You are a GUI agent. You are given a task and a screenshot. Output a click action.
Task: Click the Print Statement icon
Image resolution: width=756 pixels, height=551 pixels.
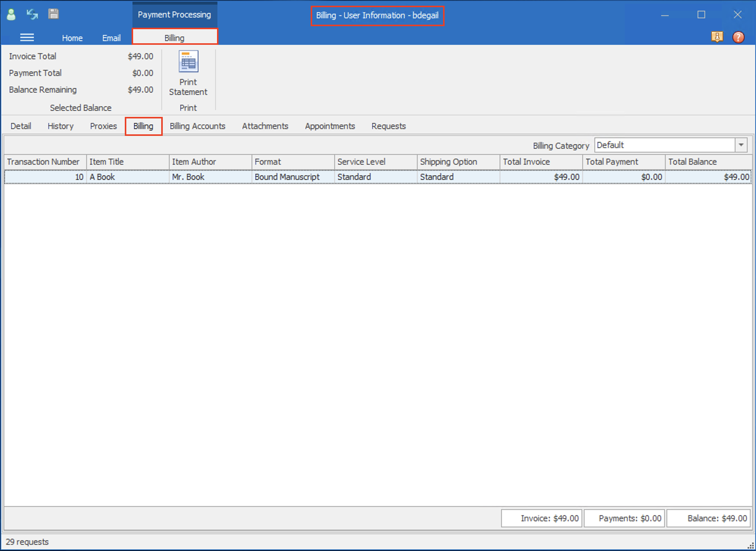188,61
